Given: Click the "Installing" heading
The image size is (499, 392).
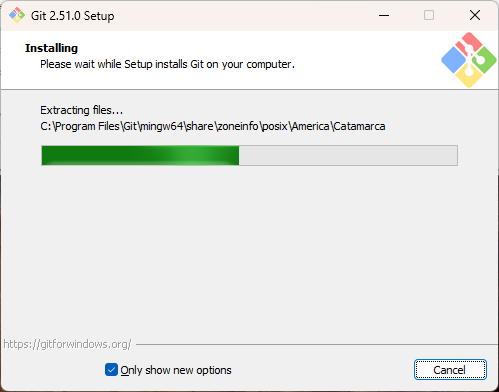Looking at the screenshot, I should 51,48.
